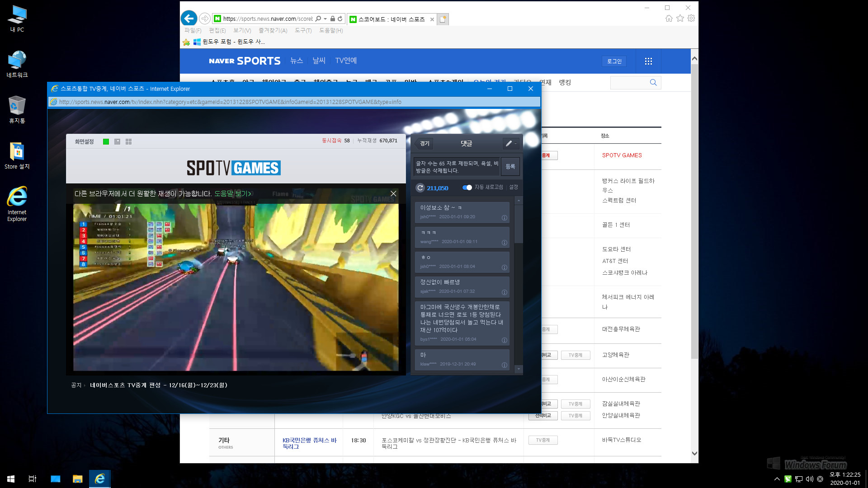
Task: Click the add-to-favorites-bar star icon
Action: coord(186,42)
